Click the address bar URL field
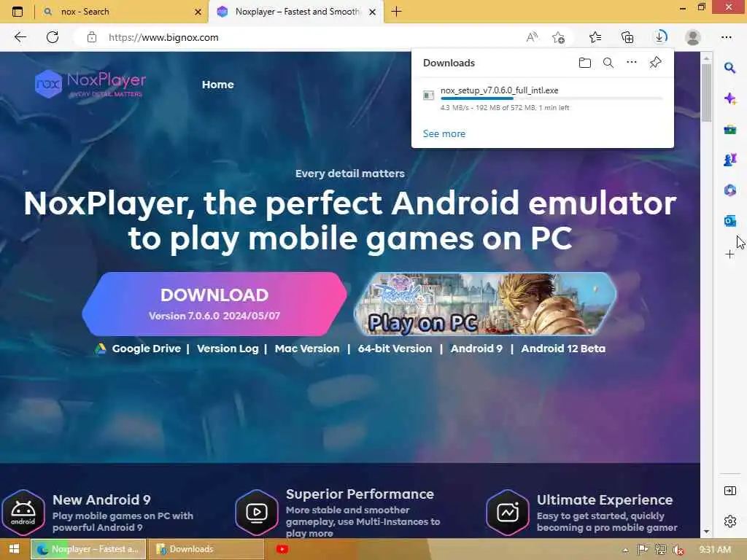The height and width of the screenshot is (560, 747). [305, 37]
